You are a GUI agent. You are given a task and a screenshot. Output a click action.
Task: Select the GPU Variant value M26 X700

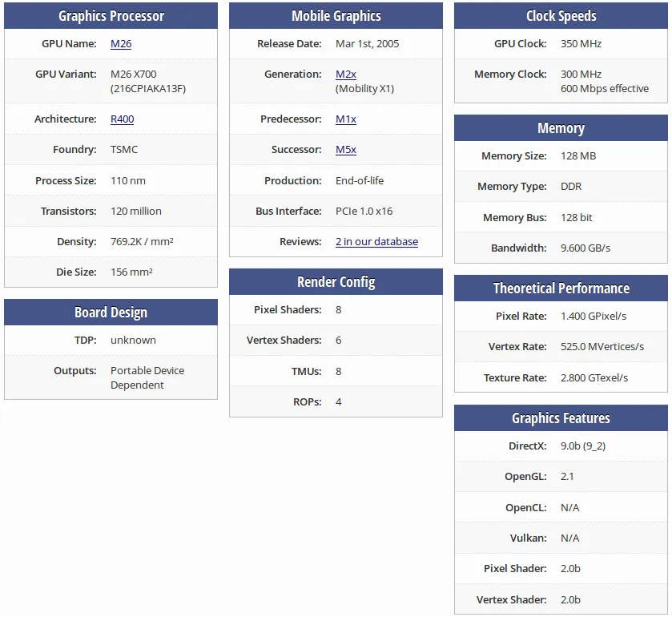133,75
